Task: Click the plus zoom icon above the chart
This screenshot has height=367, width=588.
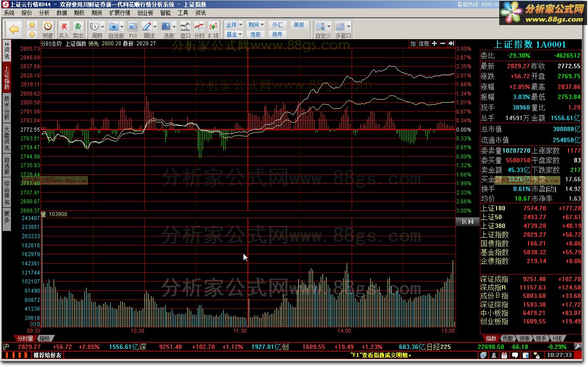Action: (x=434, y=44)
